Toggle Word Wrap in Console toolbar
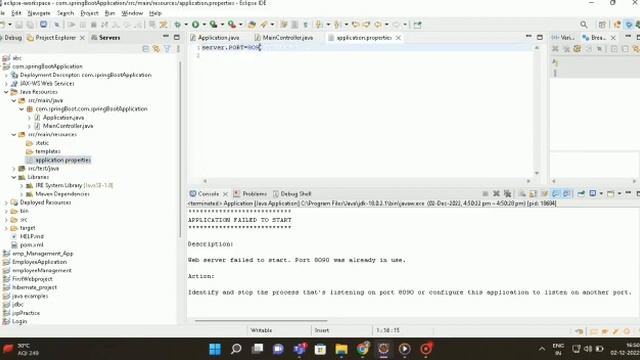The image size is (640, 360). point(544,193)
